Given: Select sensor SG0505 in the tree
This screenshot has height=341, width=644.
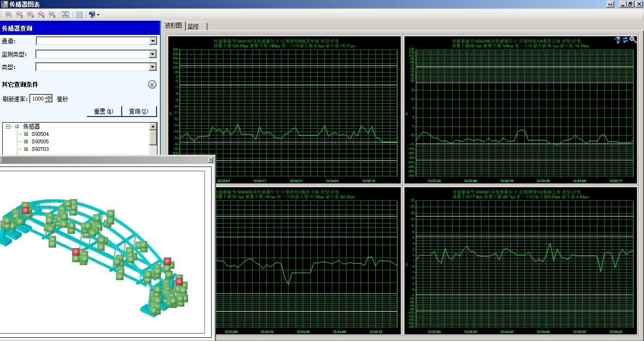Looking at the screenshot, I should click(x=40, y=141).
